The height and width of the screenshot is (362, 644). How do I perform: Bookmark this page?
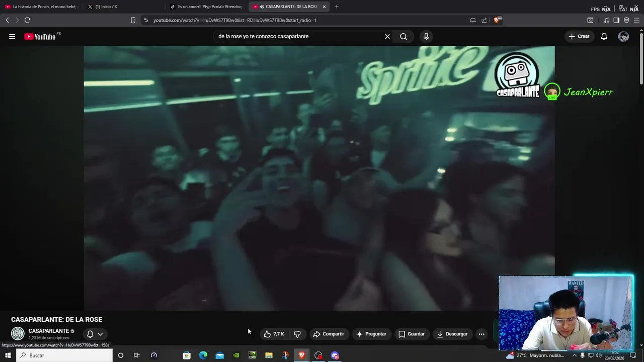click(133, 20)
